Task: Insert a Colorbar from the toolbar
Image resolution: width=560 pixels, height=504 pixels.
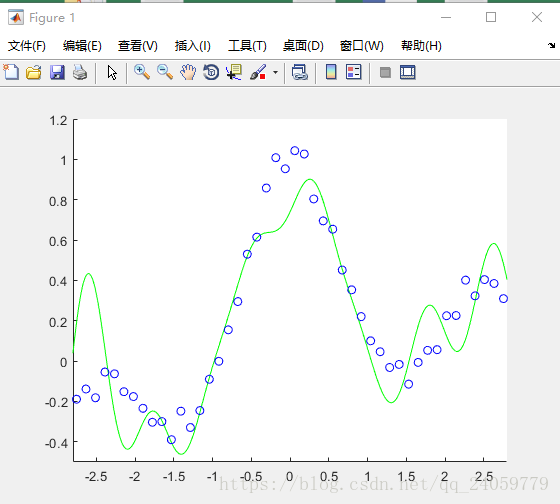Action: (331, 72)
